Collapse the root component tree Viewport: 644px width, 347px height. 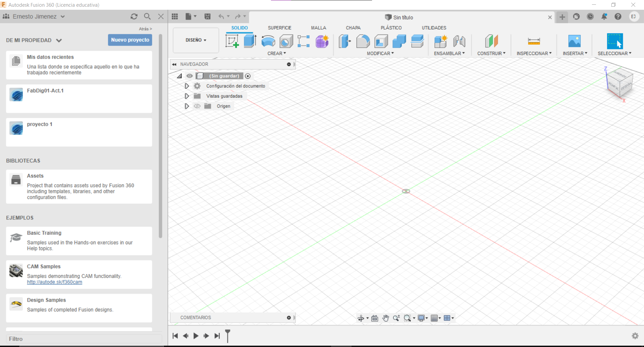180,76
